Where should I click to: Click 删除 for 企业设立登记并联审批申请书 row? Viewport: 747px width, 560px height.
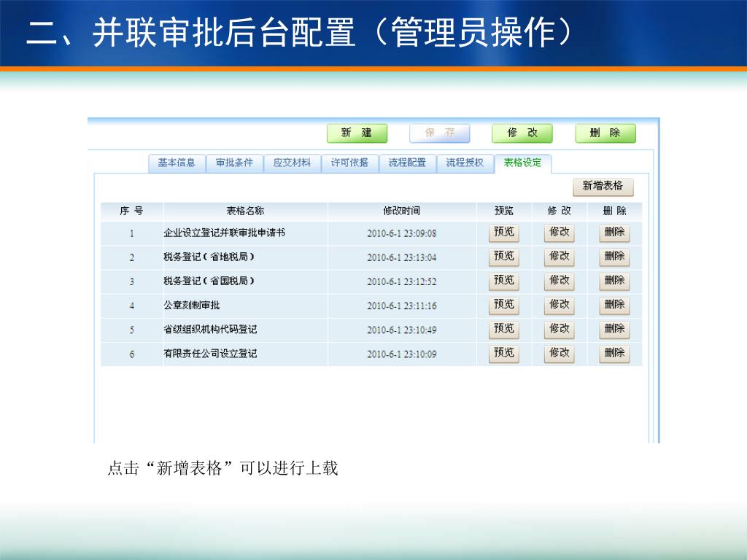point(614,233)
